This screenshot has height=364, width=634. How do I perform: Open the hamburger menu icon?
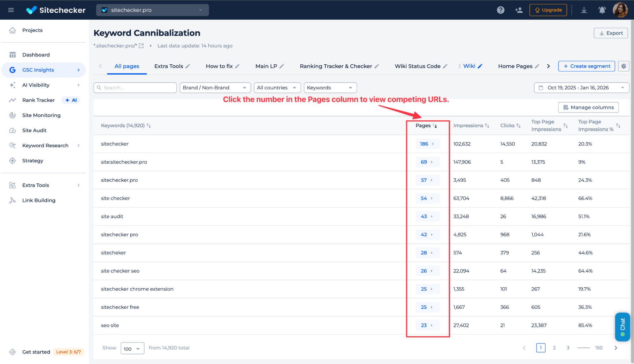coord(11,10)
